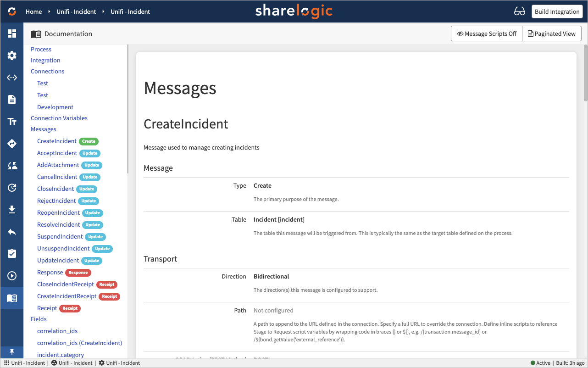Click the Build Integration button
588x368 pixels.
coord(557,11)
